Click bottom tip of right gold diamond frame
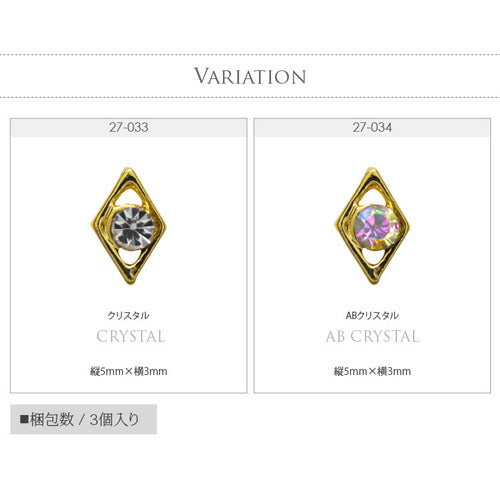 [x=375, y=281]
